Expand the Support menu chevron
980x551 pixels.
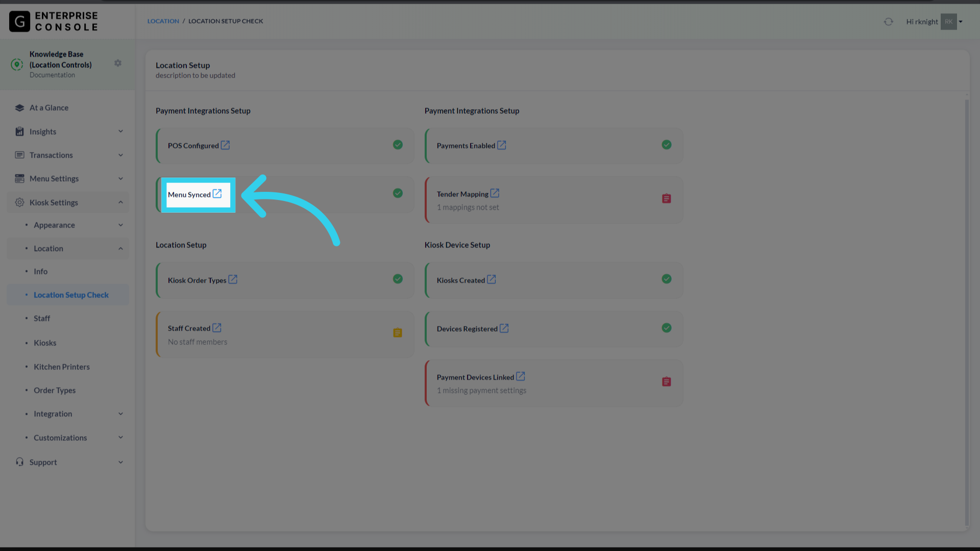tap(121, 462)
